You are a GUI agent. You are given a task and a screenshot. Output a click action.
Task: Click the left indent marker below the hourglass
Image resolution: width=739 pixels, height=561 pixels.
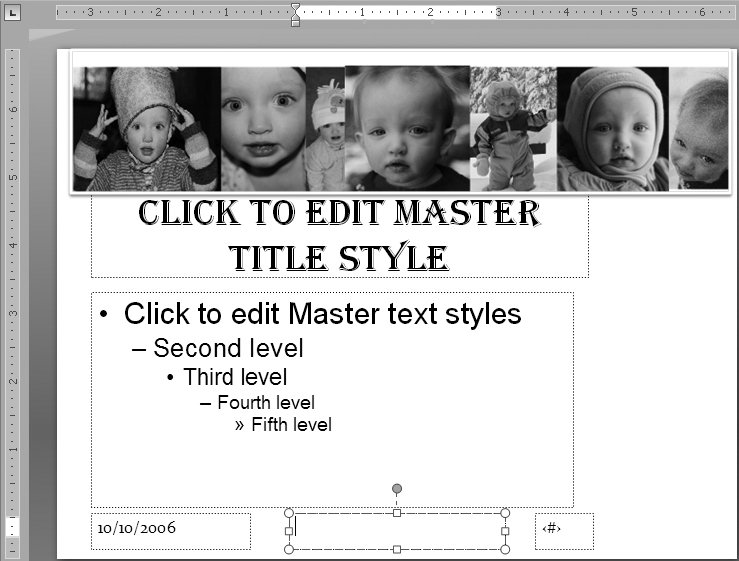[295, 22]
